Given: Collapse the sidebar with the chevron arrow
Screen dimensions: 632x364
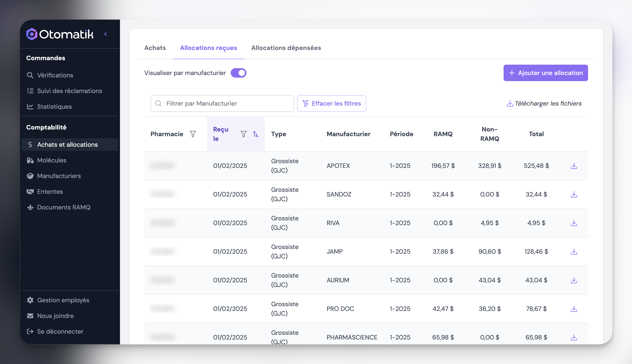Looking at the screenshot, I should tap(105, 34).
